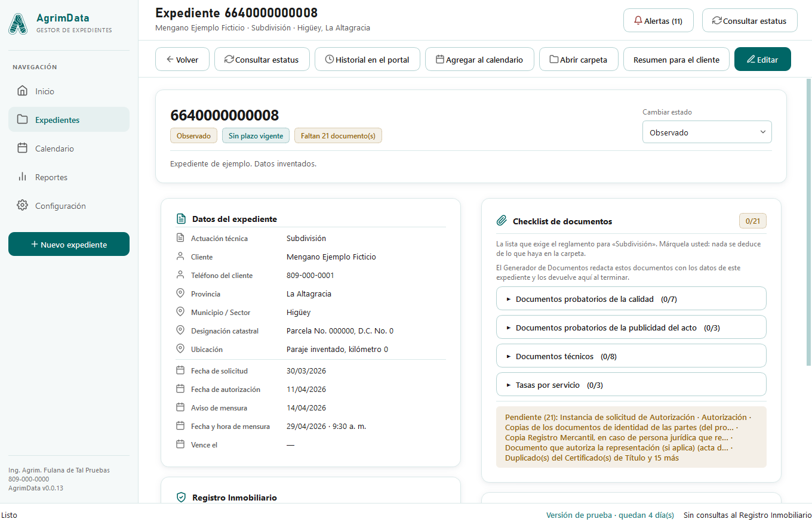Open Alertas (11) notifications
812x525 pixels.
point(659,20)
